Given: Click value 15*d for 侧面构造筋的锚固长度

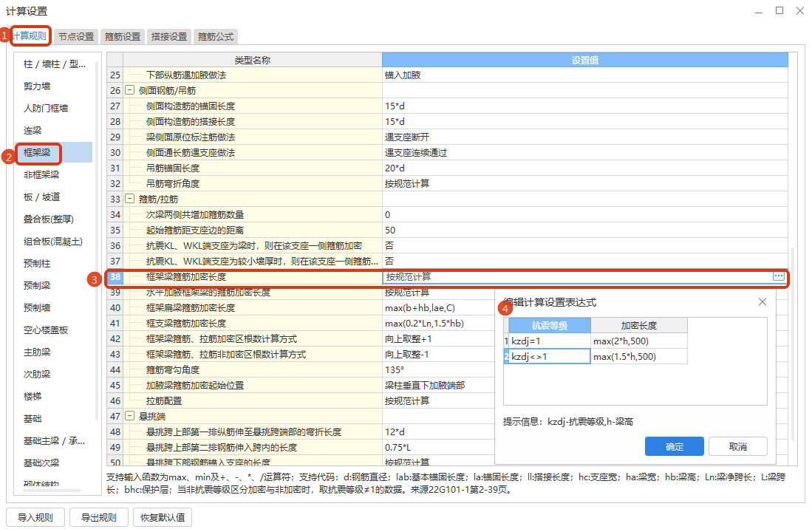Looking at the screenshot, I should coord(585,106).
